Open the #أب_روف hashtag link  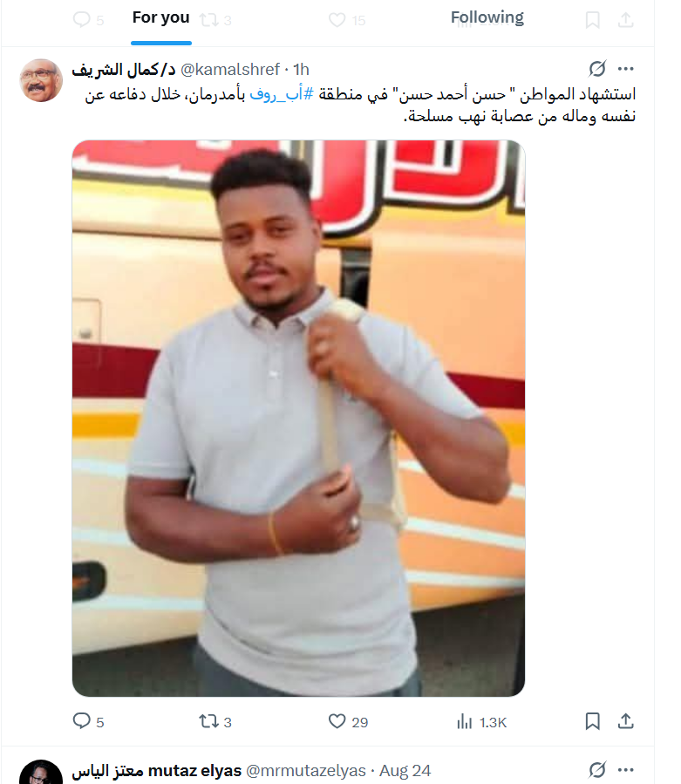281,93
